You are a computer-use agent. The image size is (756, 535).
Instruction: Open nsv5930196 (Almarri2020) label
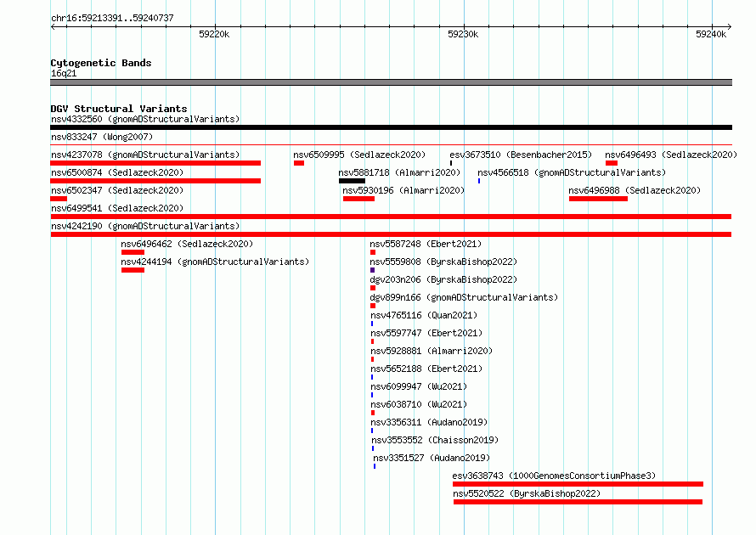pos(403,190)
